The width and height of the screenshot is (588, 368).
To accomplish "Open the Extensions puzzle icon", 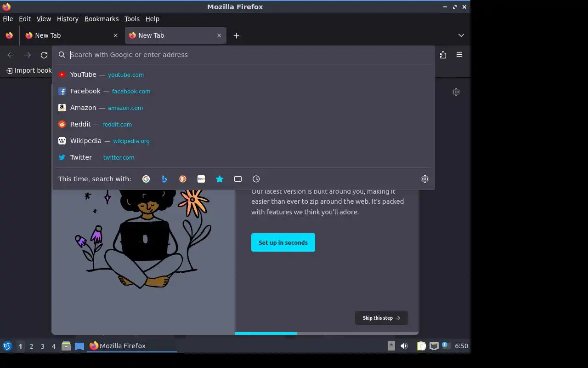I will pos(443,55).
